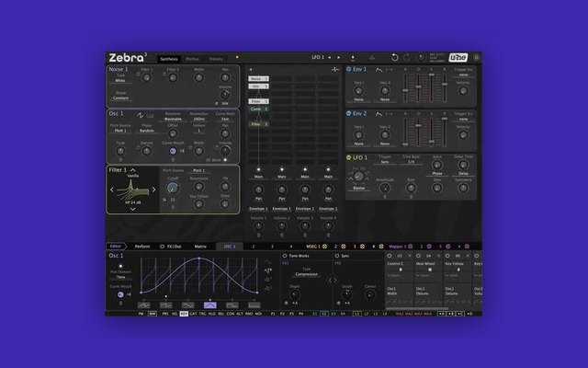This screenshot has height=368, width=588.
Task: Open the Osc 1 Renderer dropdown showing Wavetable
Action: [x=173, y=120]
